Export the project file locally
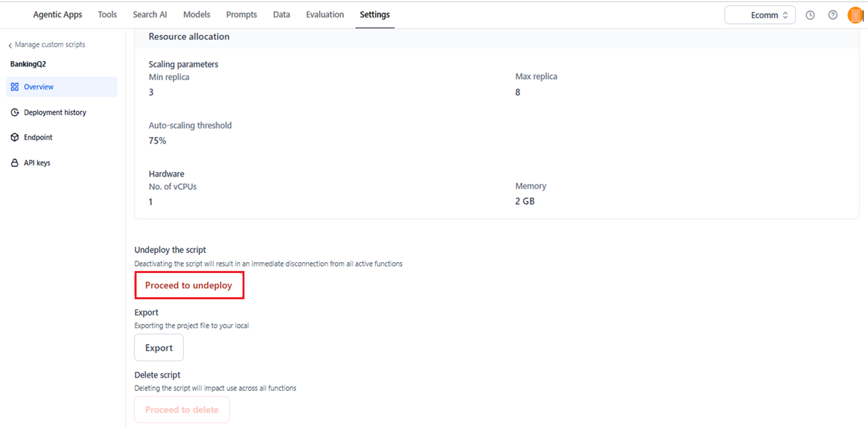868x427 pixels. pos(158,347)
